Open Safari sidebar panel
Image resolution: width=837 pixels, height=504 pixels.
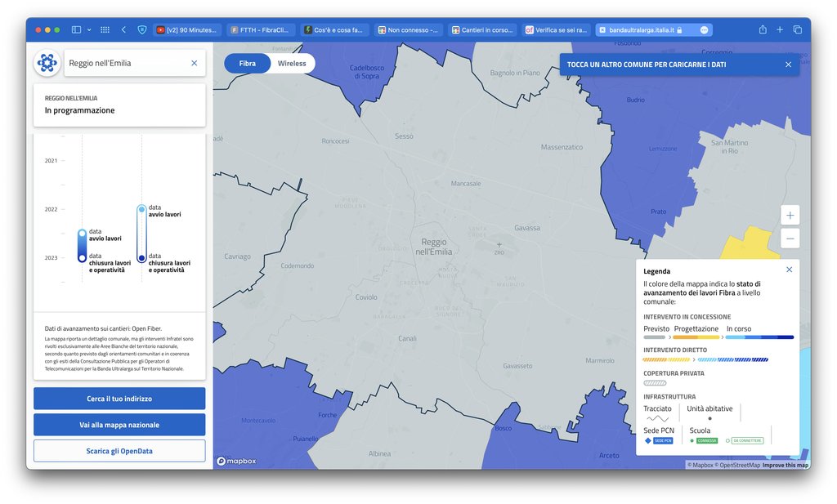76,29
